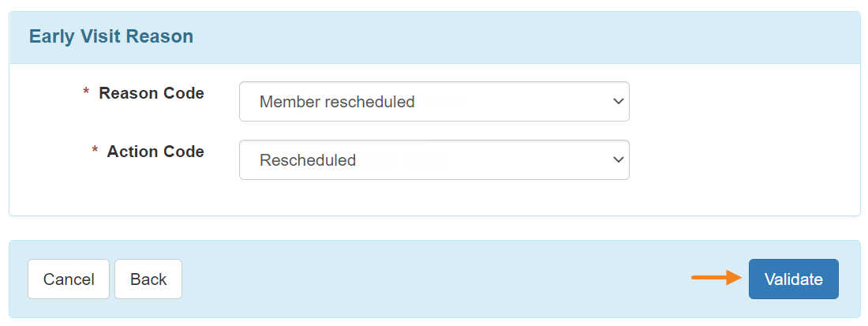Viewport: 868px width, 326px height.
Task: Click the Early Visit Reason panel header bar
Action: tap(435, 37)
